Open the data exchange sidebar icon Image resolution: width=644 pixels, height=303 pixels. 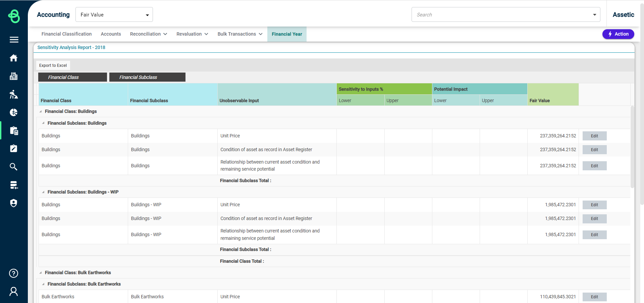click(x=14, y=185)
